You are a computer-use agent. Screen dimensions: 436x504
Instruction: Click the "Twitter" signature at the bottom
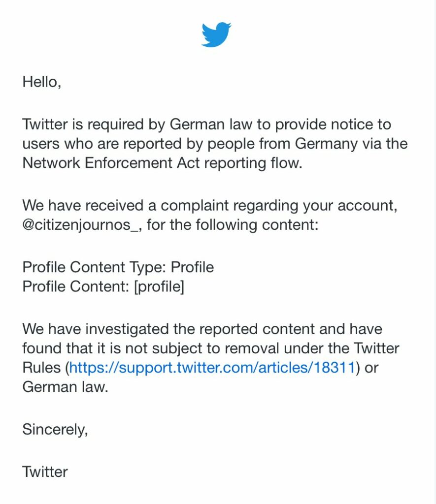click(x=45, y=472)
